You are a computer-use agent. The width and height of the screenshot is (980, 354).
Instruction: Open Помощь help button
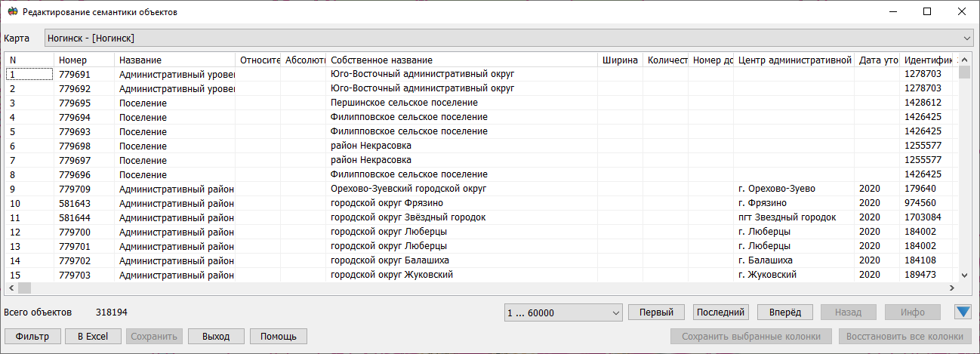278,337
